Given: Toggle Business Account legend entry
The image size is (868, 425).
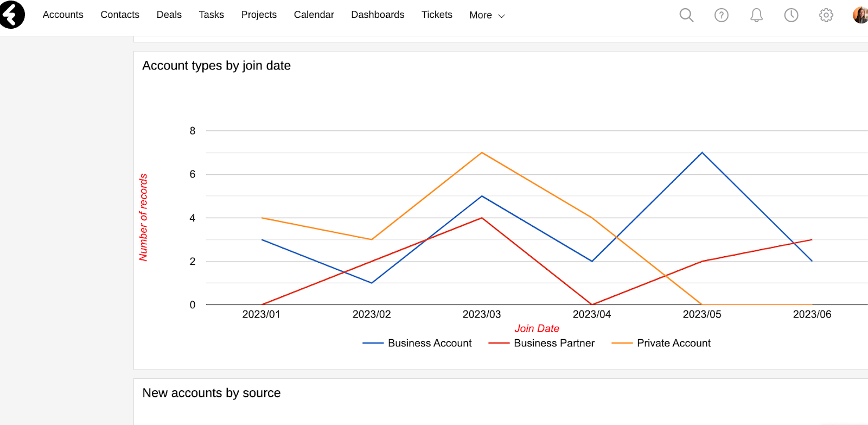Looking at the screenshot, I should click(417, 343).
